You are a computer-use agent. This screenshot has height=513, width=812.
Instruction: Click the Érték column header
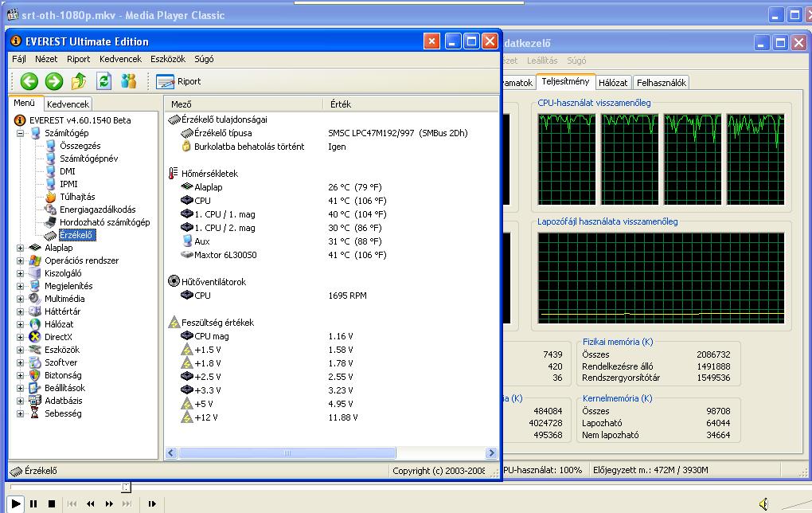[412, 104]
